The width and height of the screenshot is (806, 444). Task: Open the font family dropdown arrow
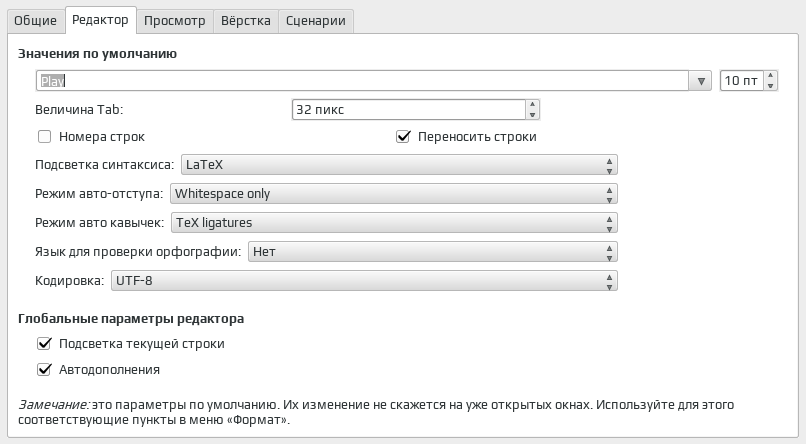pos(700,81)
